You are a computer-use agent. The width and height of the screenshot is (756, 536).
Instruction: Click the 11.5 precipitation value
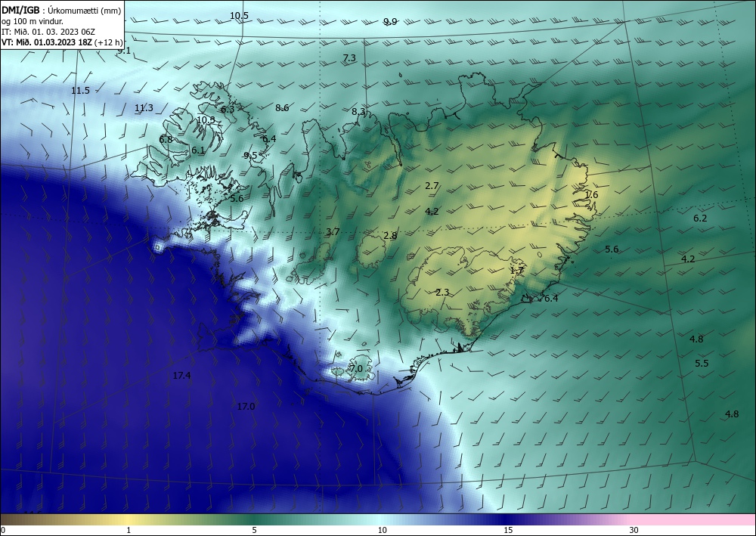81,90
